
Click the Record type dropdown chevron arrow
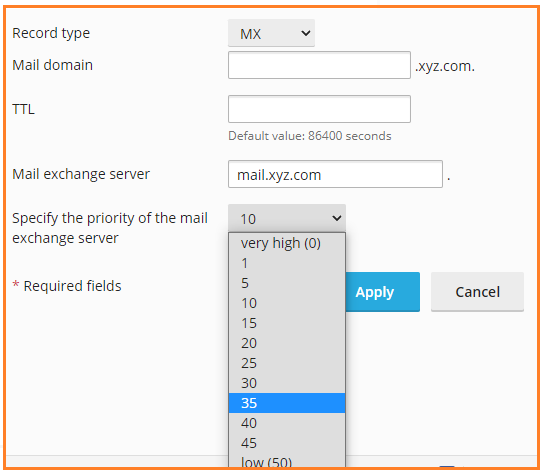[306, 34]
